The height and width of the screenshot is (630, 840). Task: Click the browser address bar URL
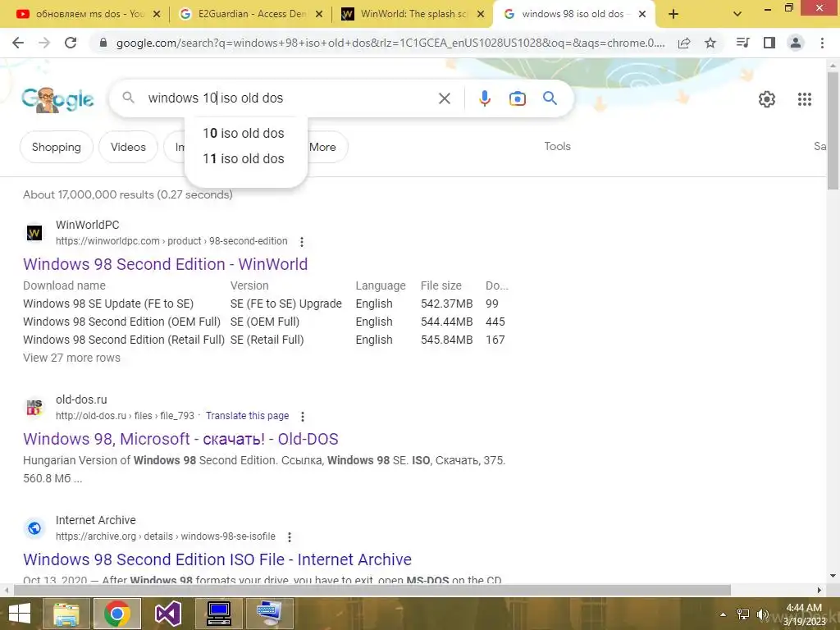pos(390,43)
